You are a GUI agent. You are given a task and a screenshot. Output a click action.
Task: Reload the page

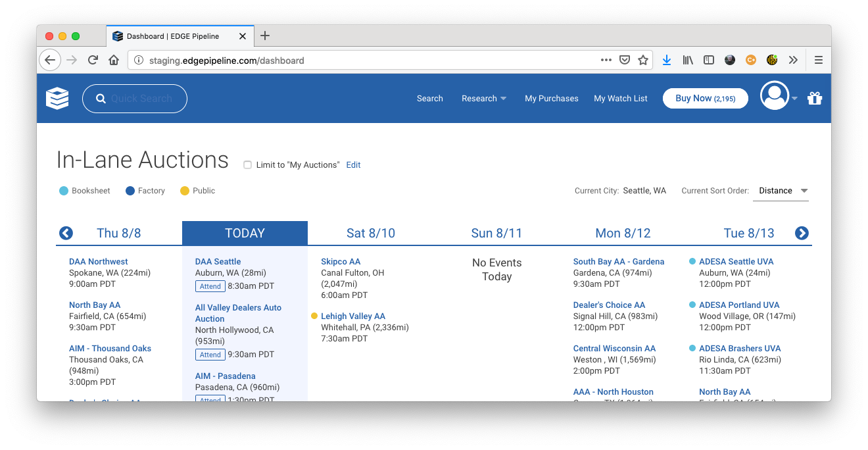[x=93, y=60]
